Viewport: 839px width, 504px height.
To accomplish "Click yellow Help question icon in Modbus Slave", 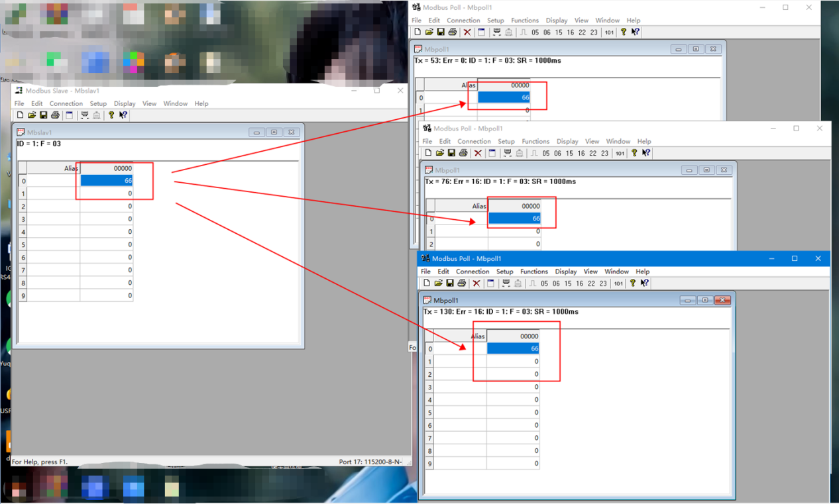I will (111, 115).
